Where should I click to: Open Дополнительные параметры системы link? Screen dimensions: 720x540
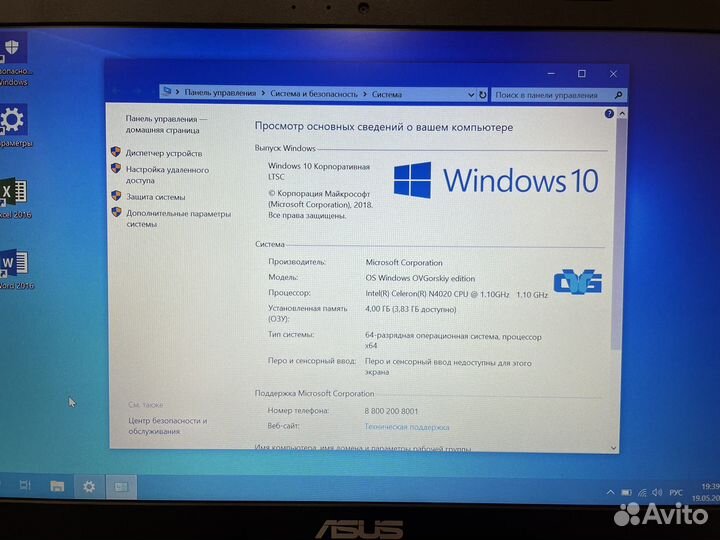[x=179, y=219]
